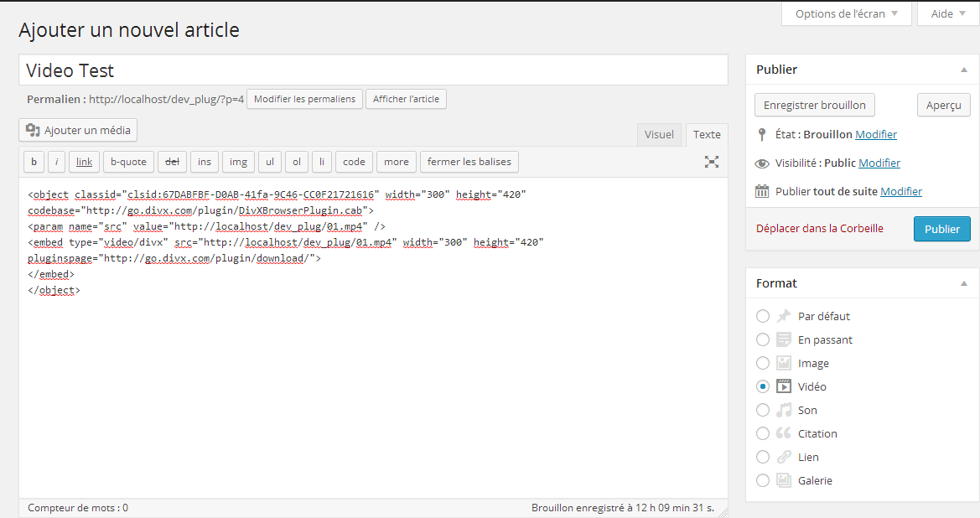Insert a hyperlink with the link button

(84, 162)
